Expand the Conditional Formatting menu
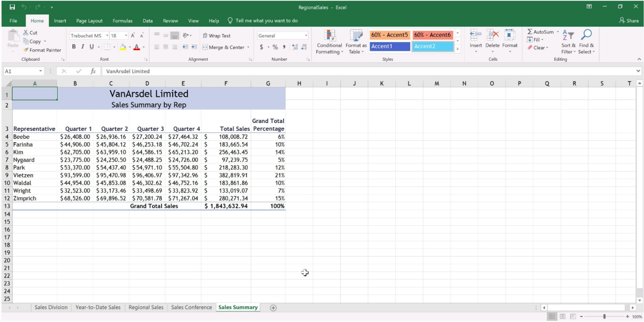Image resolution: width=644 pixels, height=322 pixels. pos(330,42)
